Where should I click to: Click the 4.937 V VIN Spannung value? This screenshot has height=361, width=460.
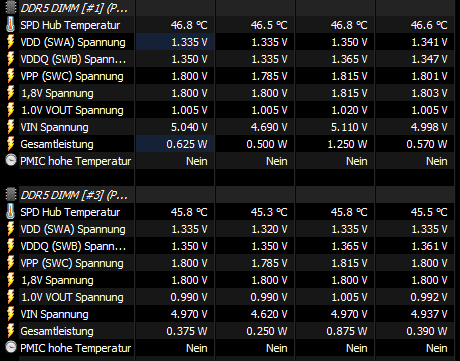429,314
